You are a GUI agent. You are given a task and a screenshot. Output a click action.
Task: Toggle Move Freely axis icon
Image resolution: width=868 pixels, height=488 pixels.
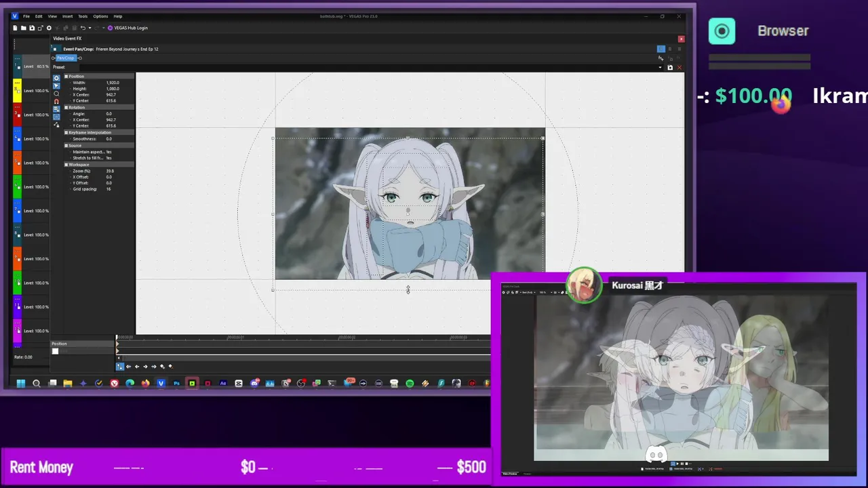[56, 125]
